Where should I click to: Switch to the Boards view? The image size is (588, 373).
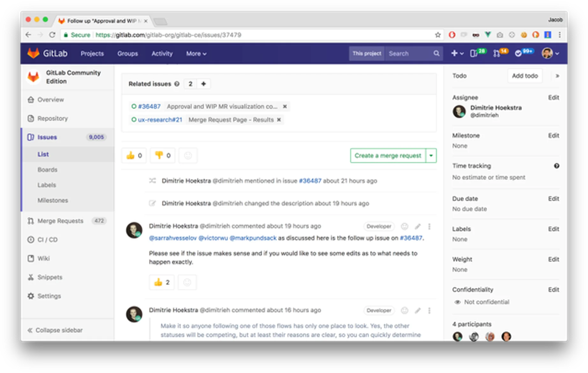(48, 169)
